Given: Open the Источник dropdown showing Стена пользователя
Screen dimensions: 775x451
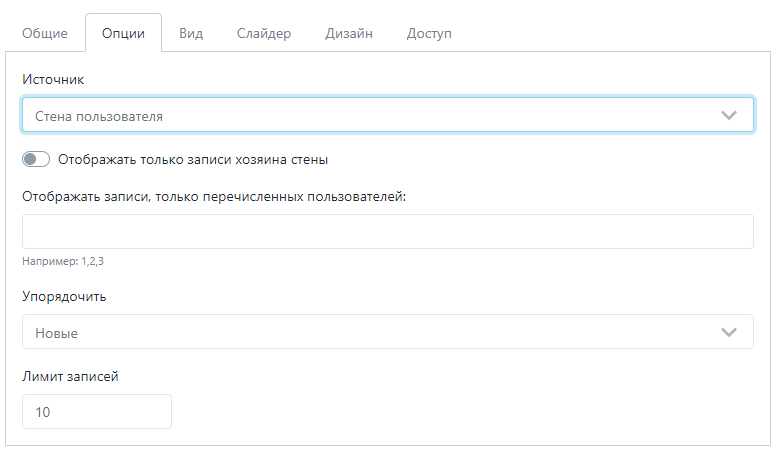Looking at the screenshot, I should (x=388, y=115).
